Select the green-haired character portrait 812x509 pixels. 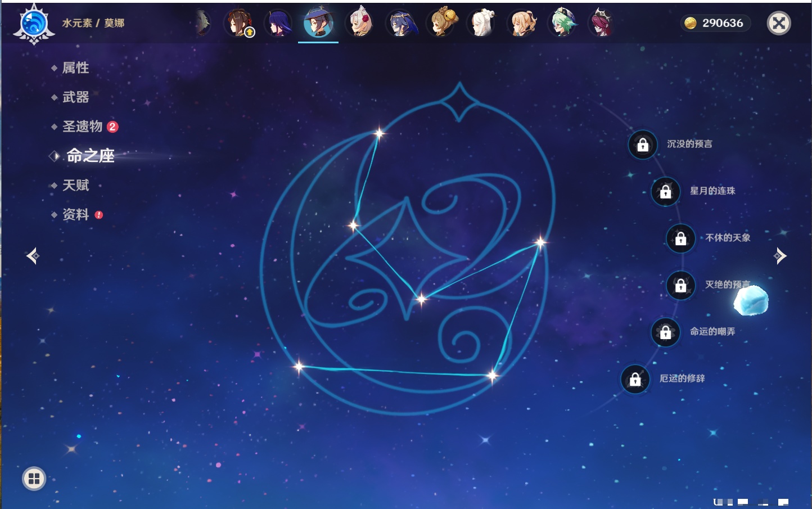(x=562, y=23)
